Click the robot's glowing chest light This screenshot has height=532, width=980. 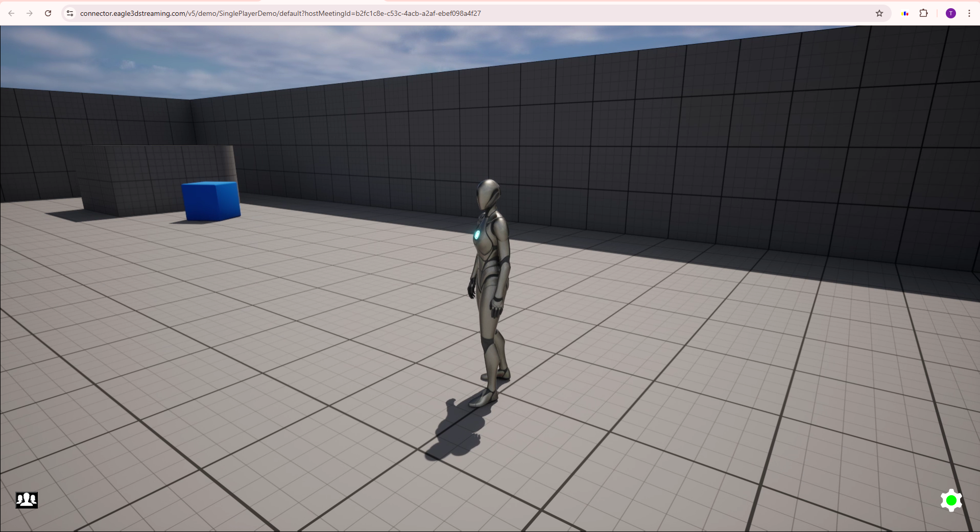(477, 234)
